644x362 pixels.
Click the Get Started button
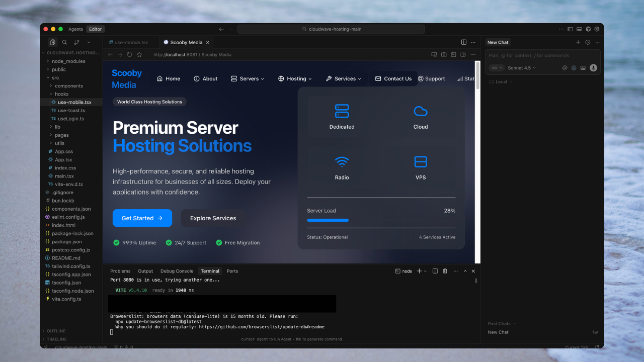click(142, 218)
